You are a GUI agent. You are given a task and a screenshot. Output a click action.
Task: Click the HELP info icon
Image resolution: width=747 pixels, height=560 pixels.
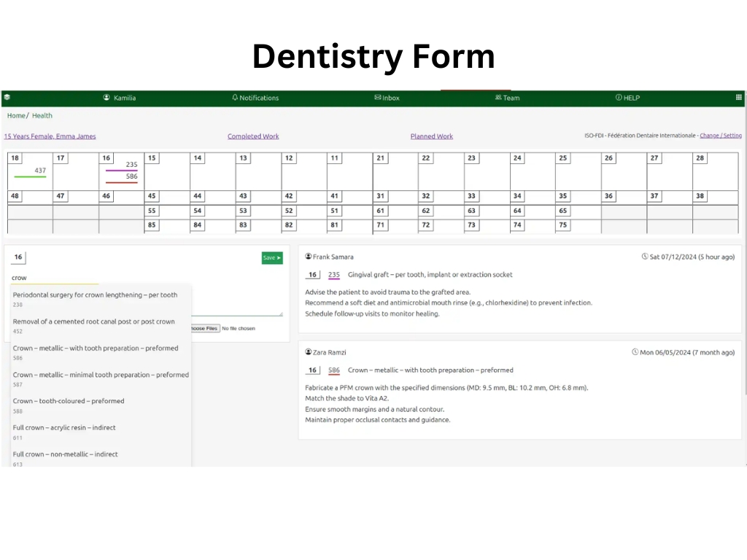point(619,97)
